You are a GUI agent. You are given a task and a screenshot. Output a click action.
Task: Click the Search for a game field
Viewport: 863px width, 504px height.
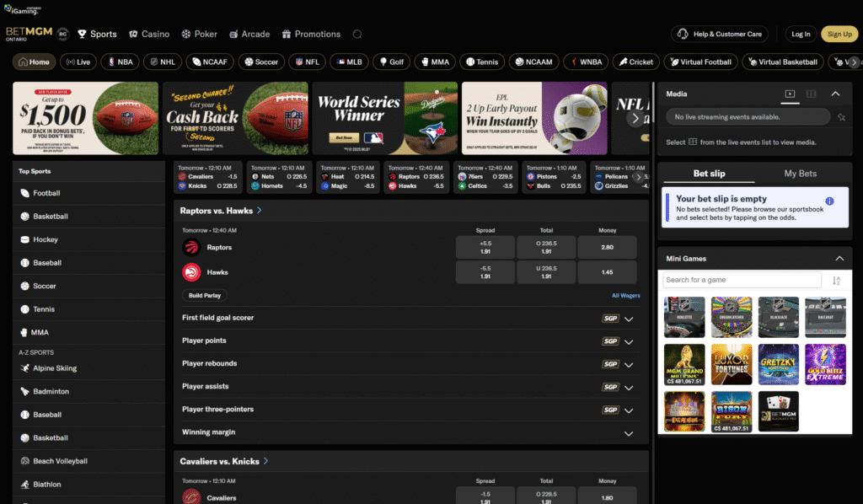741,280
